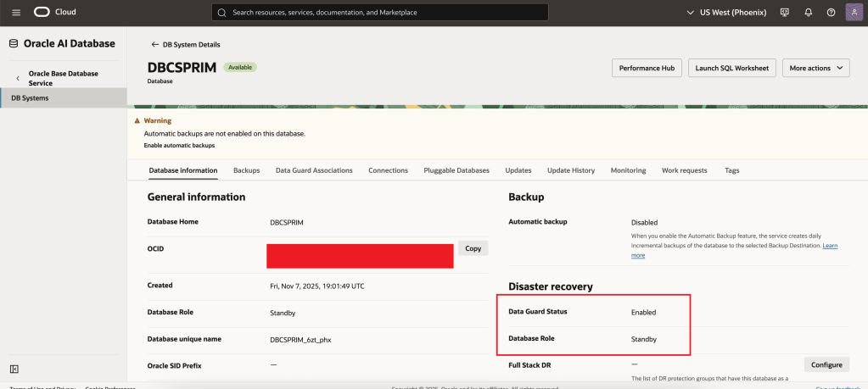Go back using arrow beside Oracle Base Database Service
Image resolution: width=868 pixels, height=389 pixels.
19,79
